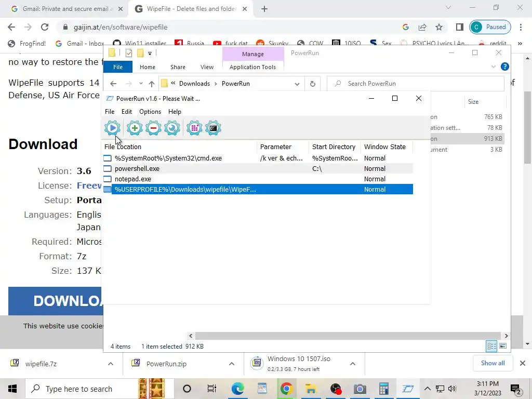This screenshot has width=532, height=399.
Task: Open the Options menu in PowerRun
Action: [150, 112]
